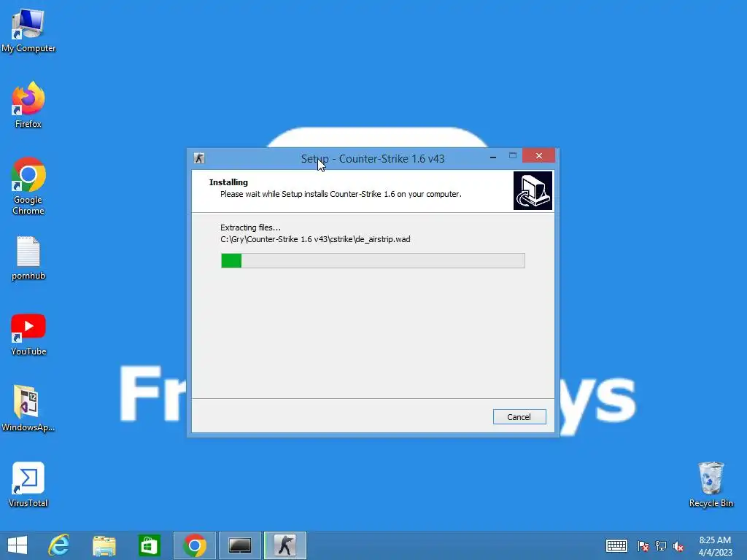747x560 pixels.
Task: Open Internet Explorer from taskbar
Action: coord(59,545)
